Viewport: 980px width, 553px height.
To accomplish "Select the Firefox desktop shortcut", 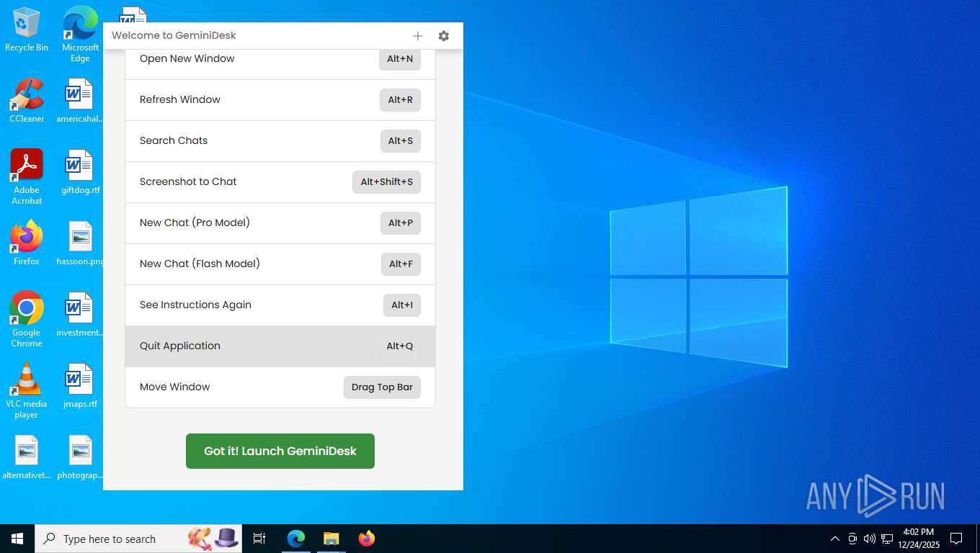I will [x=27, y=243].
